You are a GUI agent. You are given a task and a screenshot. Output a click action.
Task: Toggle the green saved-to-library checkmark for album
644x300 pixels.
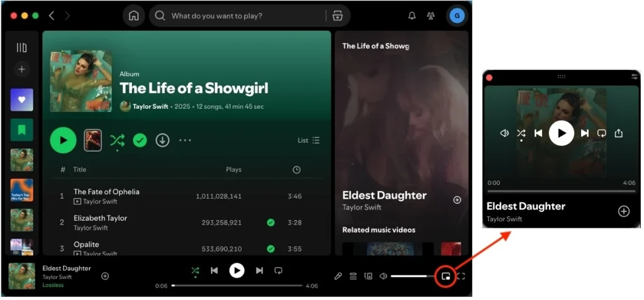click(140, 140)
